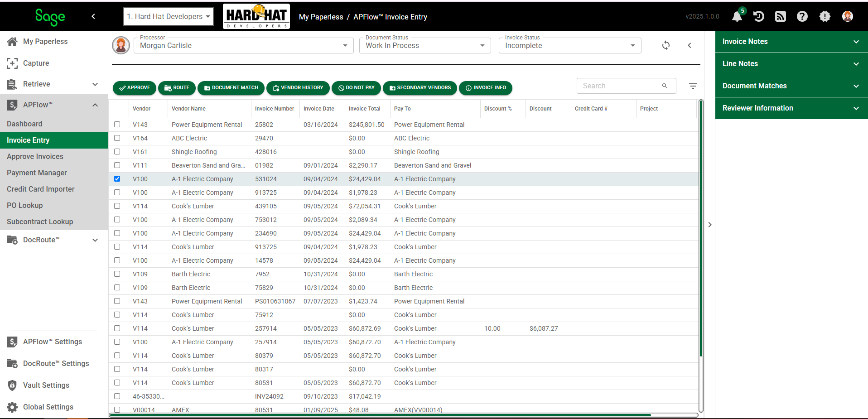Click the back chevron beside refresh
This screenshot has height=419, width=868.
[x=690, y=45]
